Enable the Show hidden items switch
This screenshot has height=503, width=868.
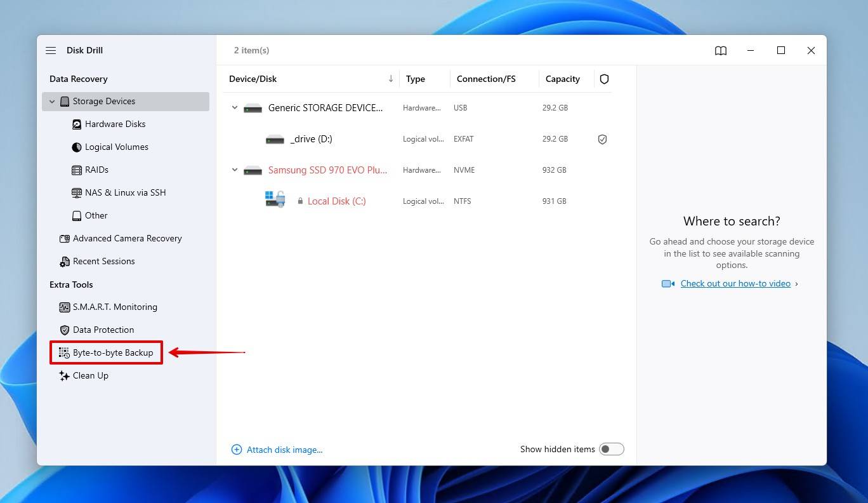pos(611,448)
